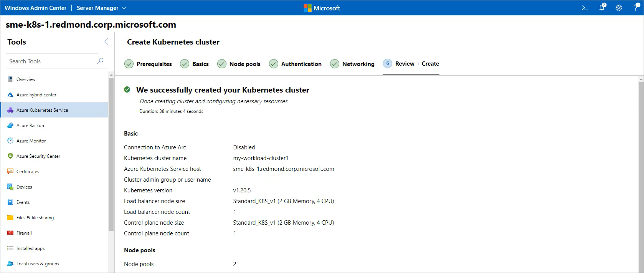Viewport: 644px width, 273px height.
Task: Open Azure Kubernetes Service tool
Action: tap(54, 110)
